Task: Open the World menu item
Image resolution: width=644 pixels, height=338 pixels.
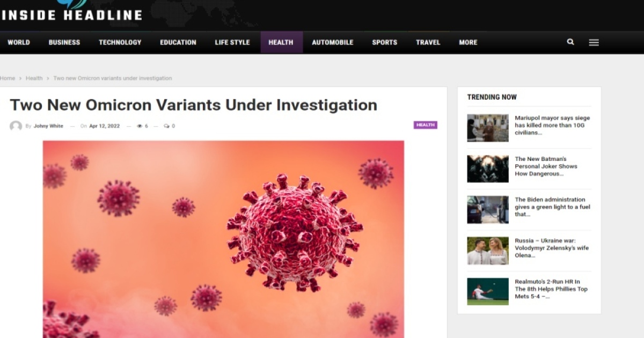Action: (x=19, y=42)
